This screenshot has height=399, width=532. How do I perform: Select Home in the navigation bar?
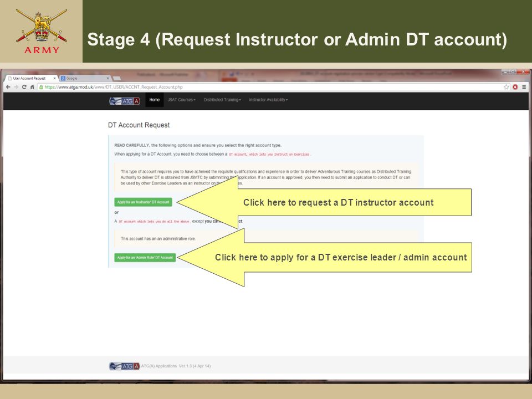(x=155, y=100)
